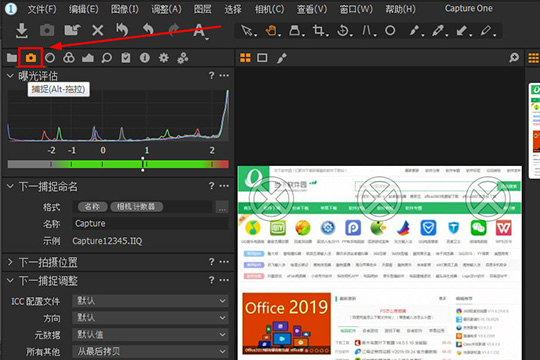Open the 查看(V) menu
The width and height of the screenshot is (540, 360).
(x=312, y=9)
